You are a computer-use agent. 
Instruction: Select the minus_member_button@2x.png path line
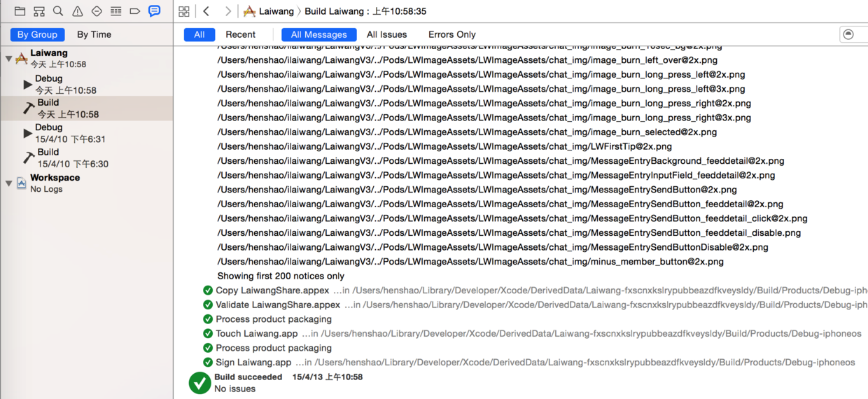[470, 262]
